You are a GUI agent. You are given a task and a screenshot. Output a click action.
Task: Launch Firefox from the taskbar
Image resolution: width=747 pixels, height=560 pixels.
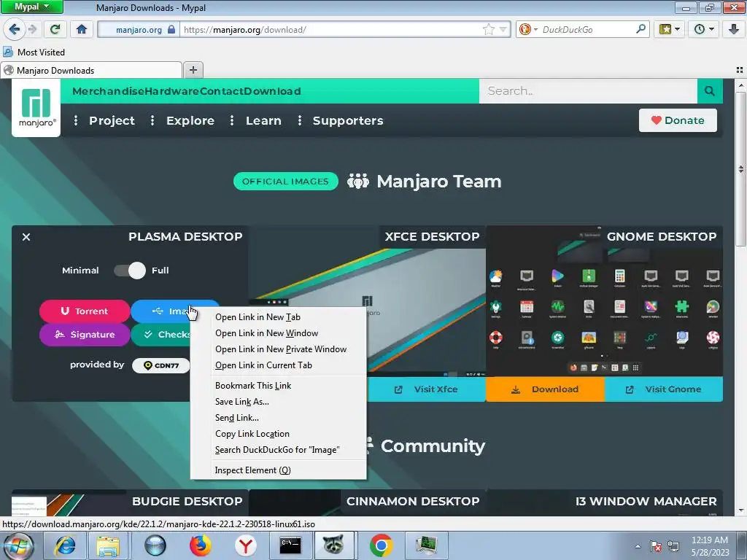click(200, 545)
